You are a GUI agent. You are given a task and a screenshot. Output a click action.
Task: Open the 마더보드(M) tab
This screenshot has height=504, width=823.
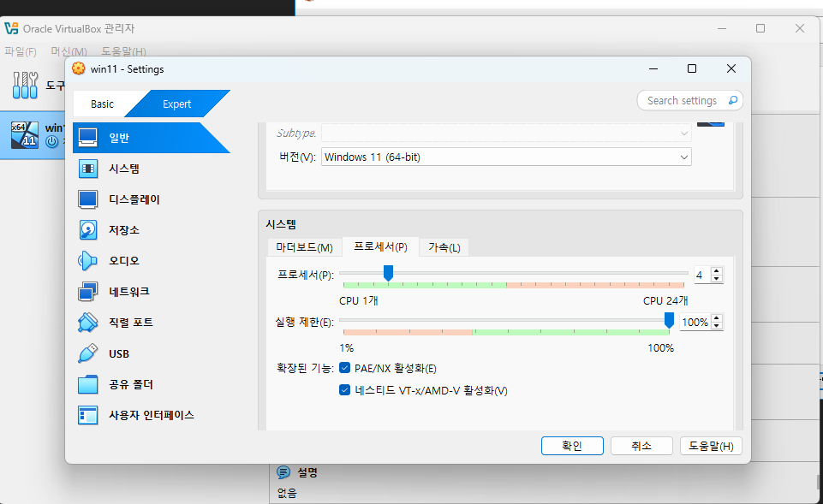[304, 247]
